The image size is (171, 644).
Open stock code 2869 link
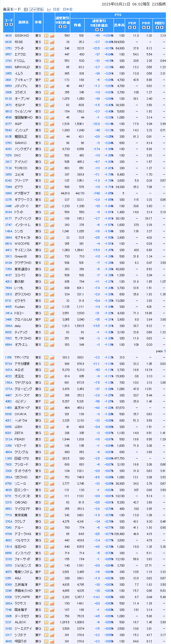coord(9,193)
